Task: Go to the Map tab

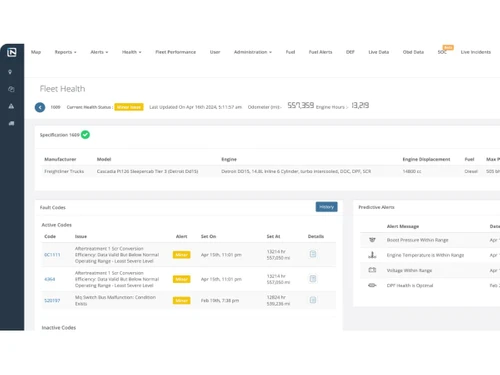Action: (x=36, y=52)
